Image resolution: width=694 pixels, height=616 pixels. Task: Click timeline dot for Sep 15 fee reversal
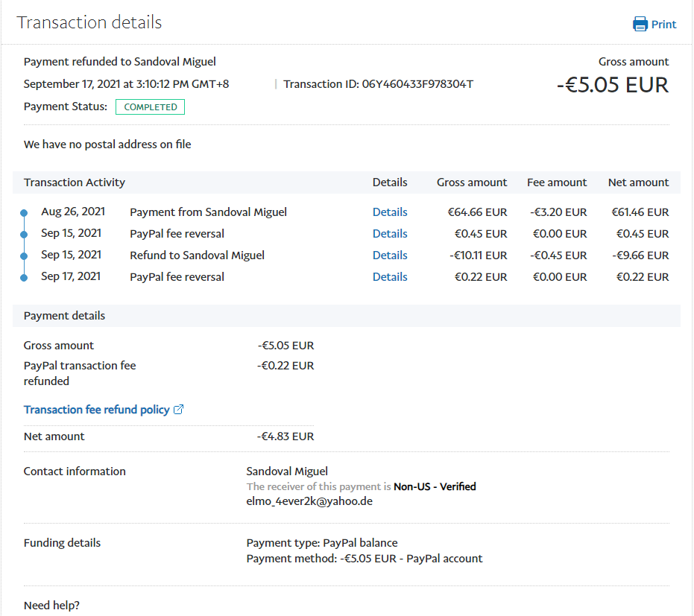(x=24, y=235)
